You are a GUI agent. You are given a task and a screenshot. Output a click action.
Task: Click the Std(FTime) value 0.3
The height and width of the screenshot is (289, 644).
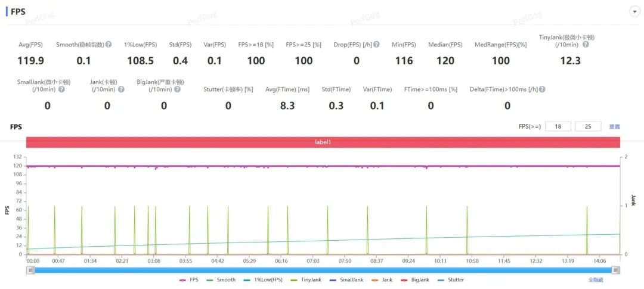click(336, 105)
